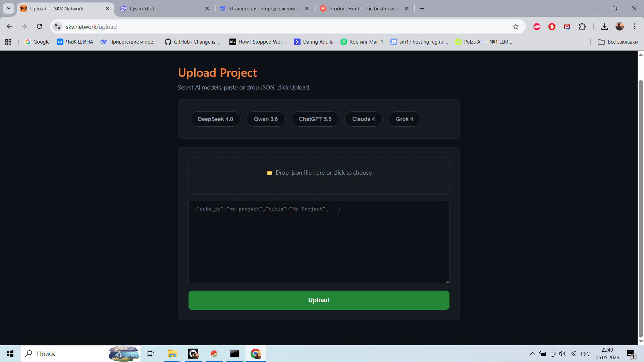644x362 pixels.
Task: Open the battery status tray icon
Action: (542, 354)
